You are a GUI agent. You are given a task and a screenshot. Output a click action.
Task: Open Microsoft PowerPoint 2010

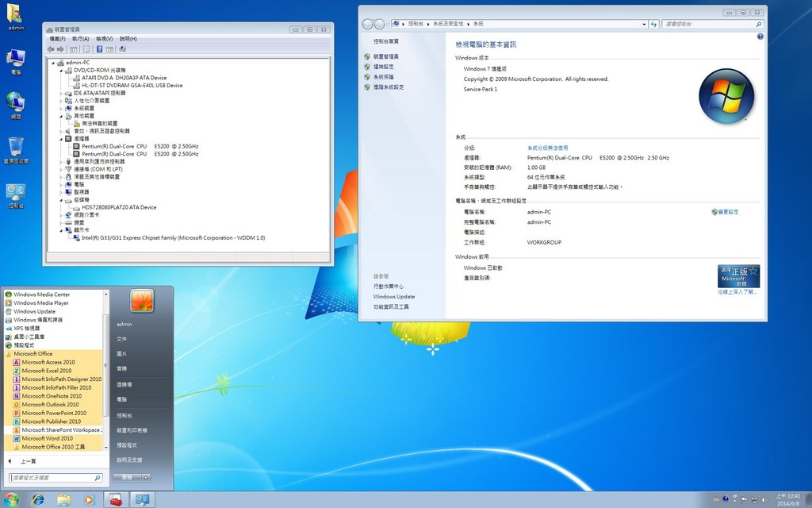54,413
